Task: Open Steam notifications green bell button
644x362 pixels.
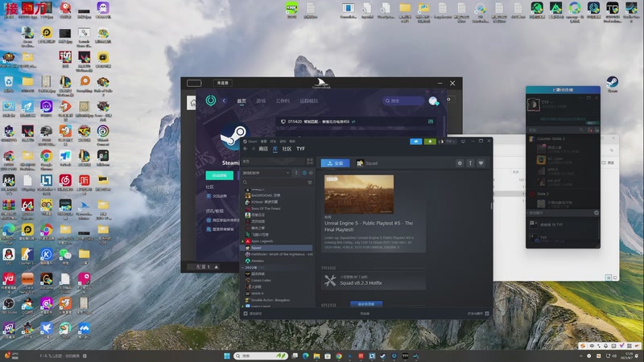Action: [x=430, y=142]
